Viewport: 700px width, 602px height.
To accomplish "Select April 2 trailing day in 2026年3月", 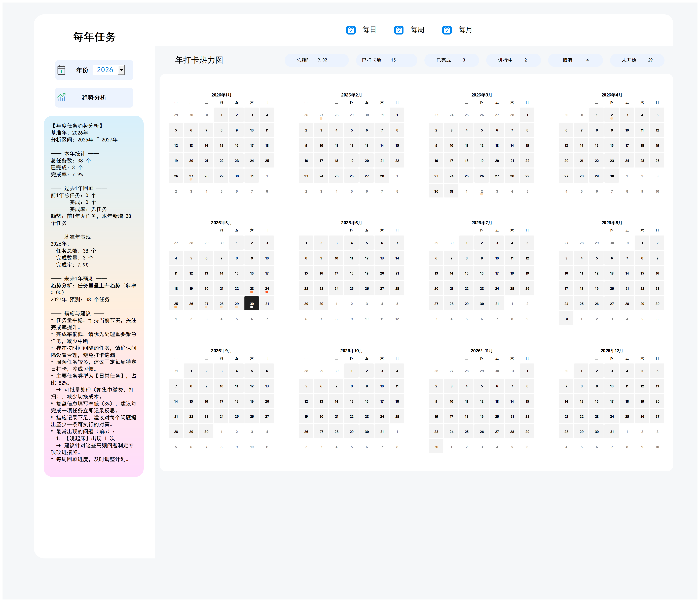I will pyautogui.click(x=482, y=191).
